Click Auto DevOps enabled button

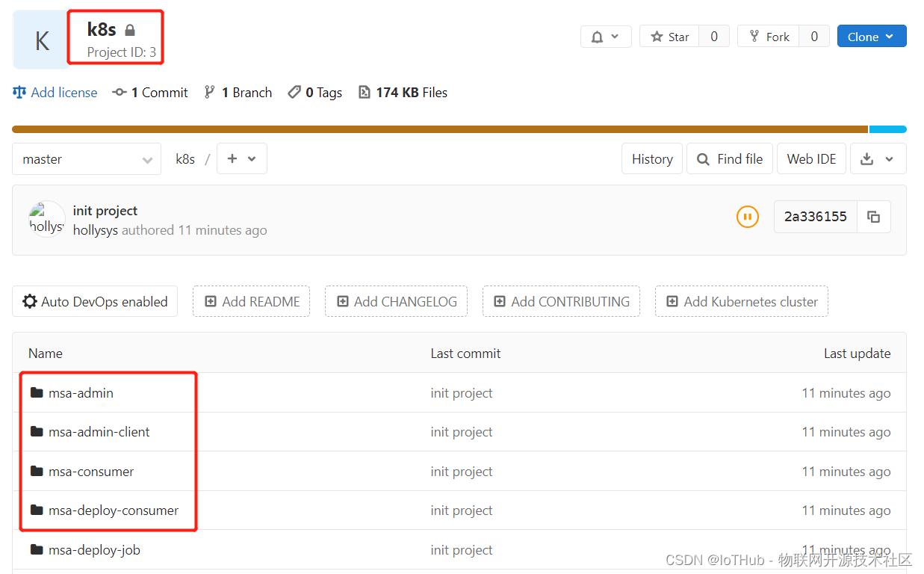pos(95,301)
